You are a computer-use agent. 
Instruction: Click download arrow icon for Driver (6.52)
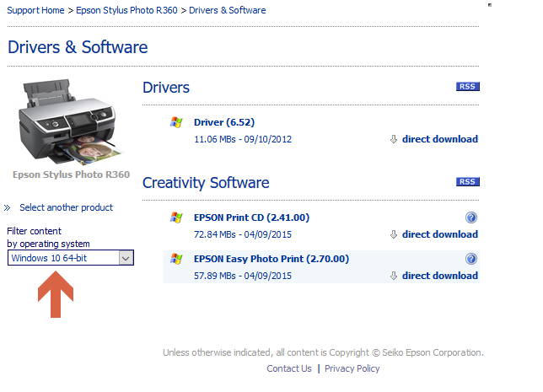tap(394, 139)
